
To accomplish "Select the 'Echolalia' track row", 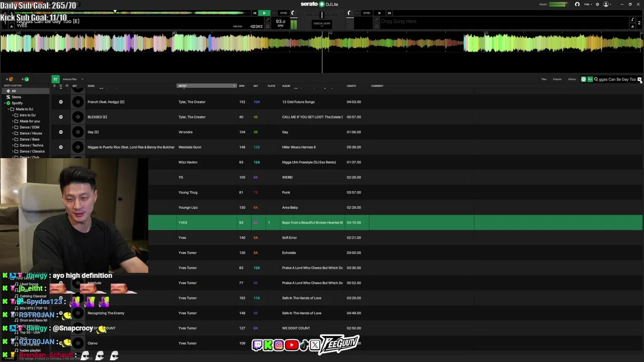I will pyautogui.click(x=395, y=253).
